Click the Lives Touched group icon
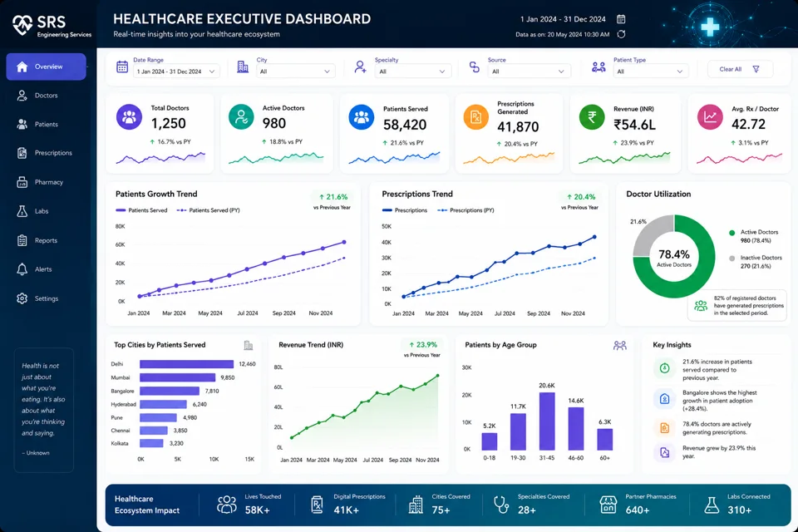 [x=227, y=505]
